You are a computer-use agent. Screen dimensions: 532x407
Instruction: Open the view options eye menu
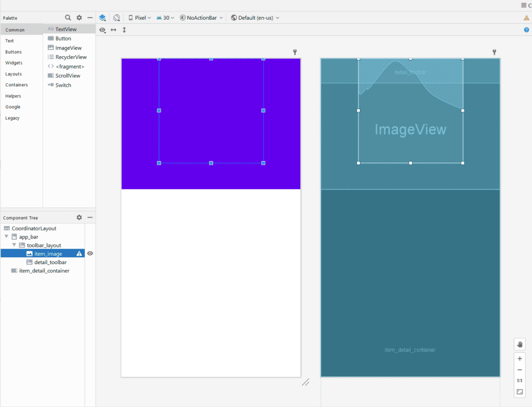coord(102,30)
